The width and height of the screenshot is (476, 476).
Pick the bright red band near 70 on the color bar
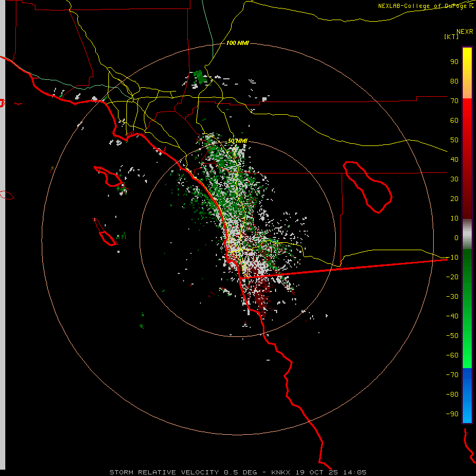(x=467, y=109)
